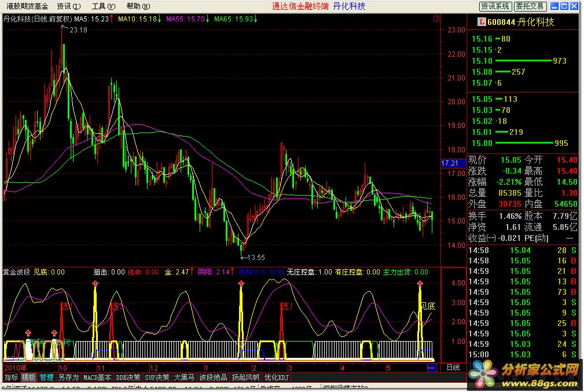Click the 外盘 30735 value

(x=510, y=204)
